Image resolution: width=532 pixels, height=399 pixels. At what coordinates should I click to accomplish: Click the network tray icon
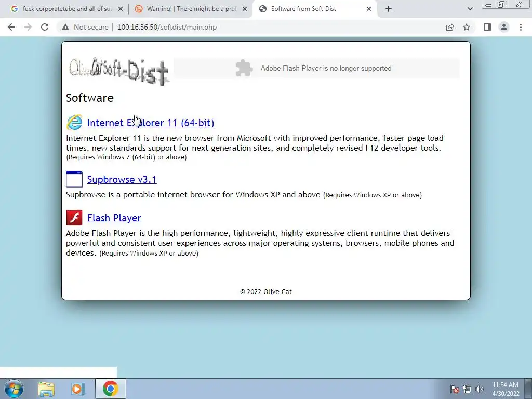[467, 389]
